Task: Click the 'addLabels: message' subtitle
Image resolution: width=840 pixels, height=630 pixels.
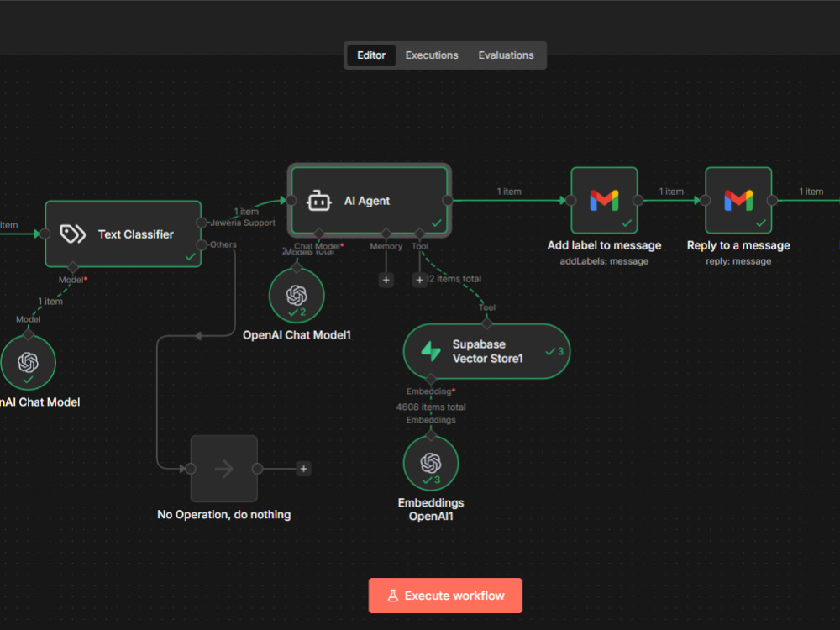Action: pos(604,261)
